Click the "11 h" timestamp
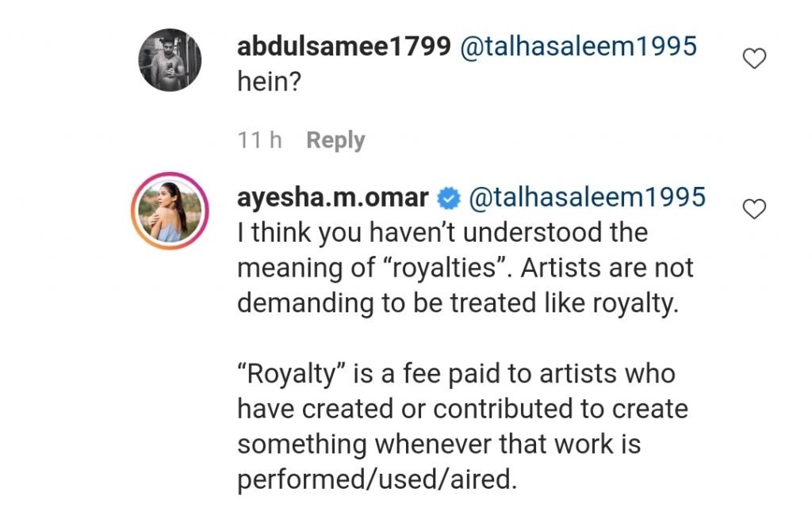Viewport: 812px width, 515px height. tap(259, 140)
